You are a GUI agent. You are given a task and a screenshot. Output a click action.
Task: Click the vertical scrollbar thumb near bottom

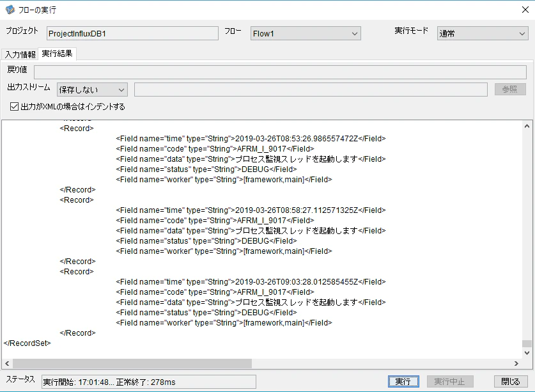(527, 343)
